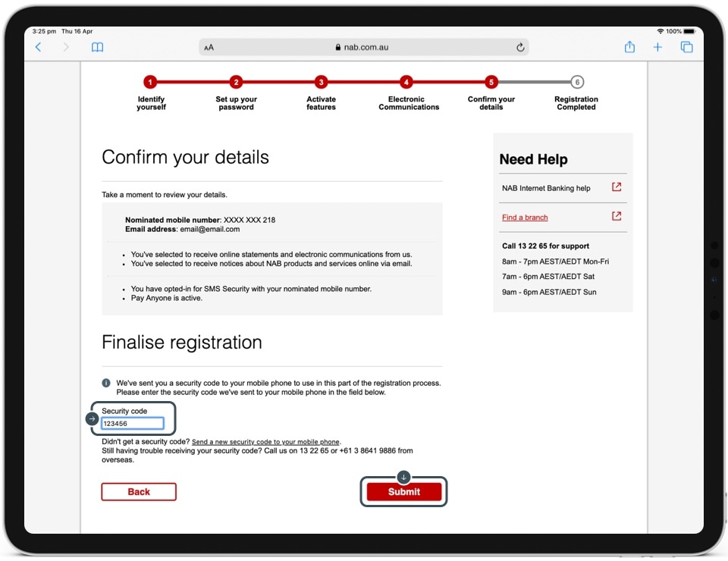Click external link icon beside Internet Banking help
Image resolution: width=728 pixels, height=561 pixels.
pyautogui.click(x=617, y=187)
